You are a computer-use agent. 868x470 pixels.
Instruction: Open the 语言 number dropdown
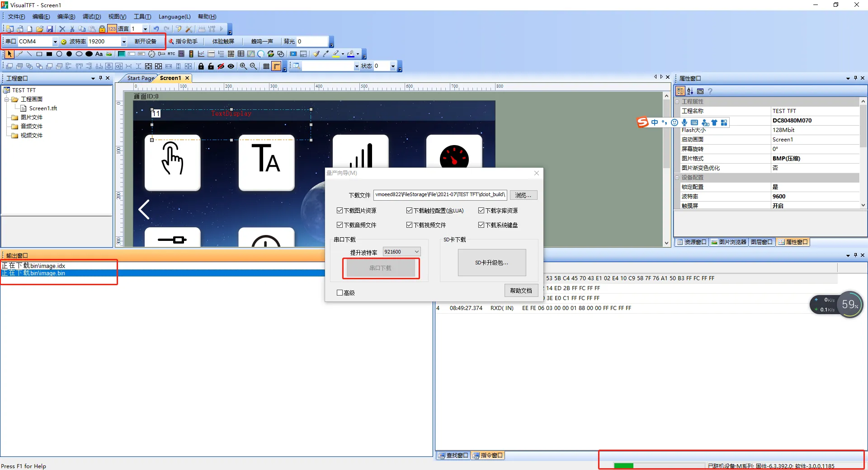[x=145, y=29]
